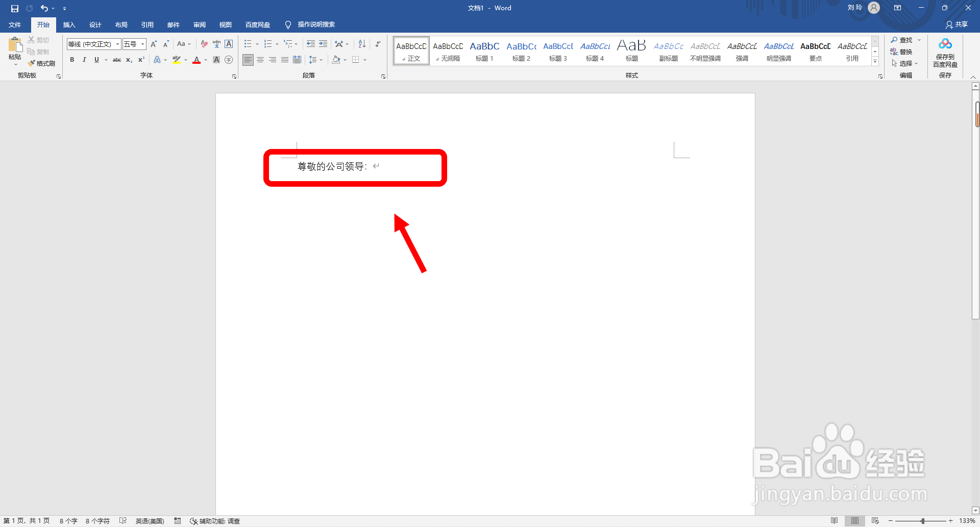Image resolution: width=980 pixels, height=527 pixels.
Task: Open the numbered list dropdown arrow
Action: [277, 44]
